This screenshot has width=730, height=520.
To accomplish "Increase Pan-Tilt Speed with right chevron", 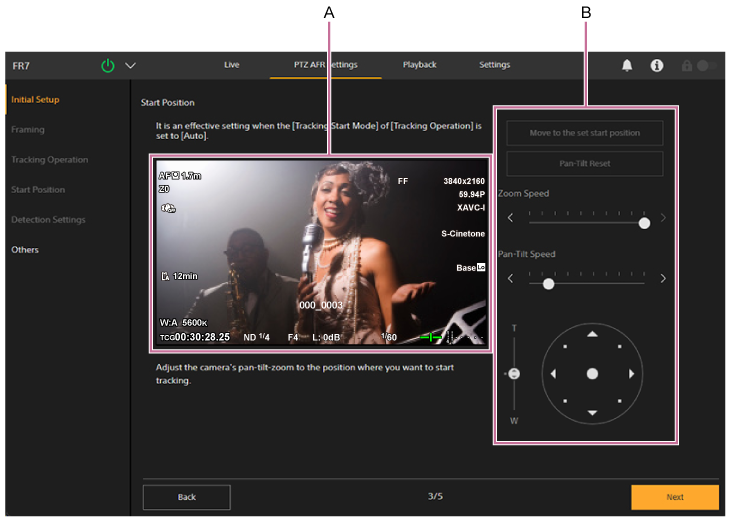I will (663, 279).
